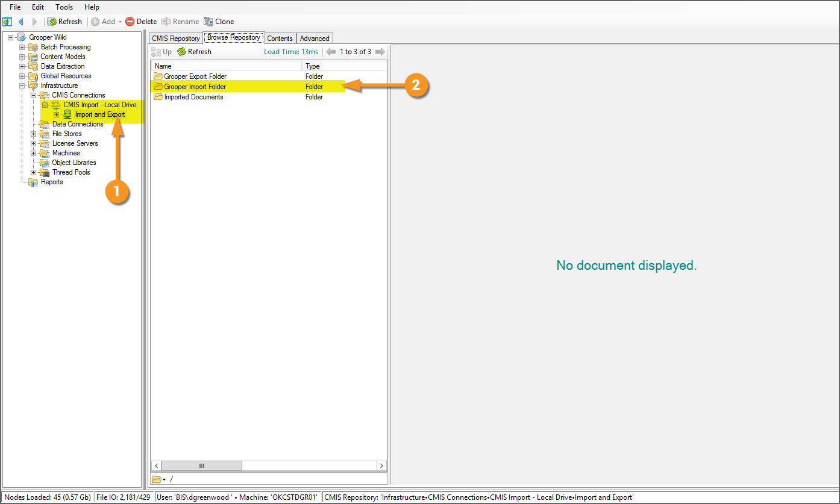Refresh the repository folder listing
Image resolution: width=840 pixels, height=504 pixels.
pos(195,52)
